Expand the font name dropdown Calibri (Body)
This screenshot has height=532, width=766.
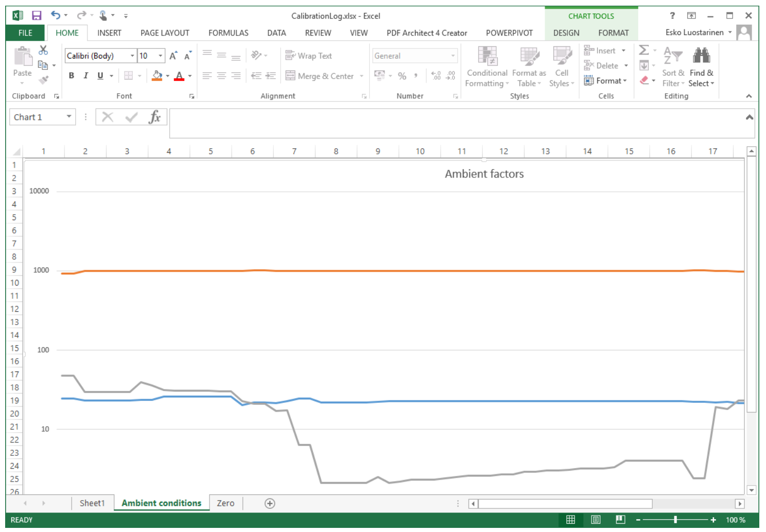(x=132, y=56)
